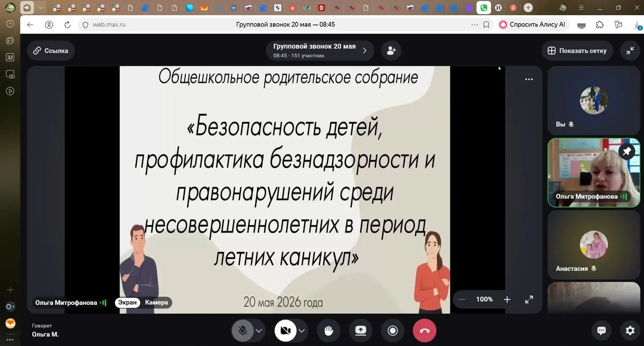Open the call chat
The height and width of the screenshot is (346, 644).
[602, 331]
